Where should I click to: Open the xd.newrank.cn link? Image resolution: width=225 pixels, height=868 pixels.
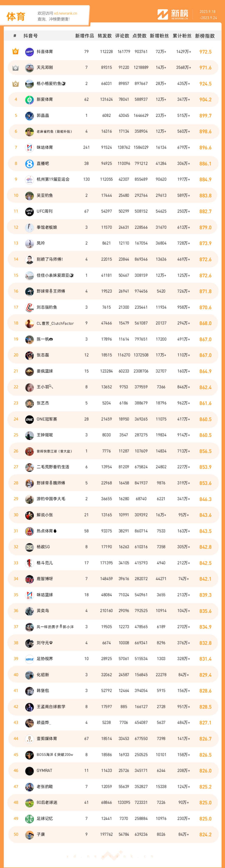pos(65,14)
